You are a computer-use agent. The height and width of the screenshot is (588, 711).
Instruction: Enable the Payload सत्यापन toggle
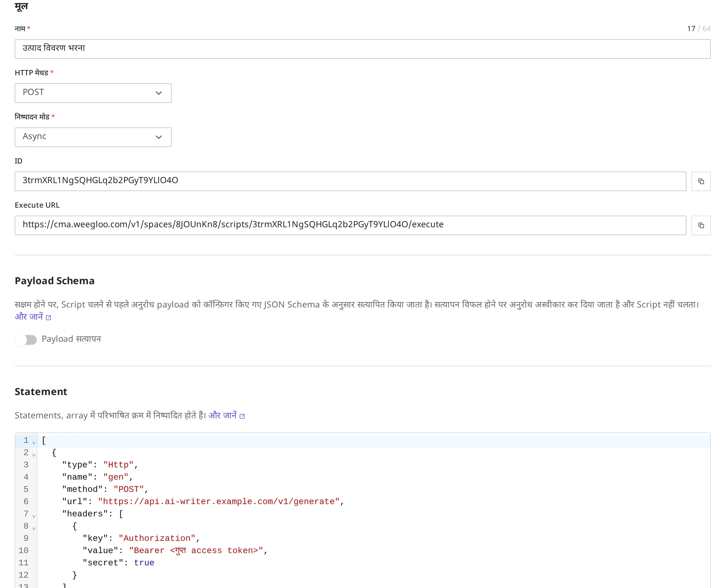point(26,340)
